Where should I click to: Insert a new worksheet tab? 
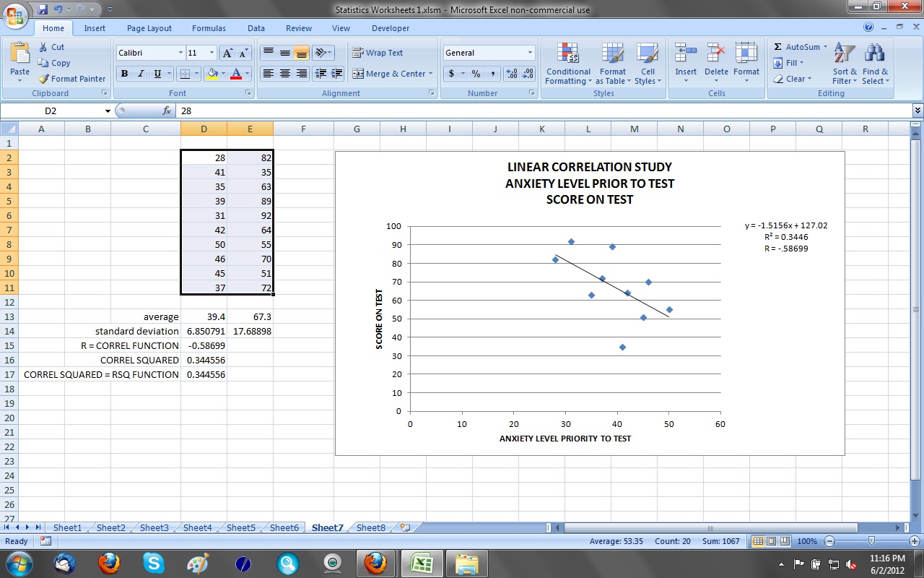[x=404, y=527]
